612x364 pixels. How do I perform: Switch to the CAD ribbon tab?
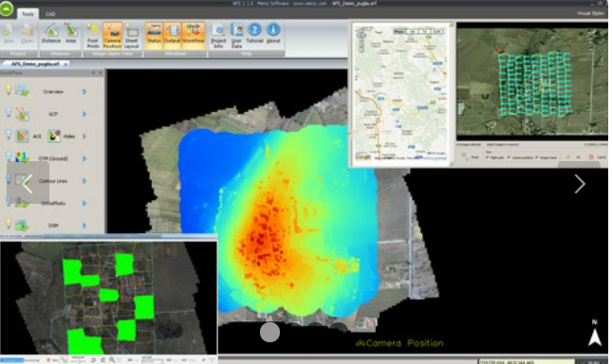(x=50, y=14)
